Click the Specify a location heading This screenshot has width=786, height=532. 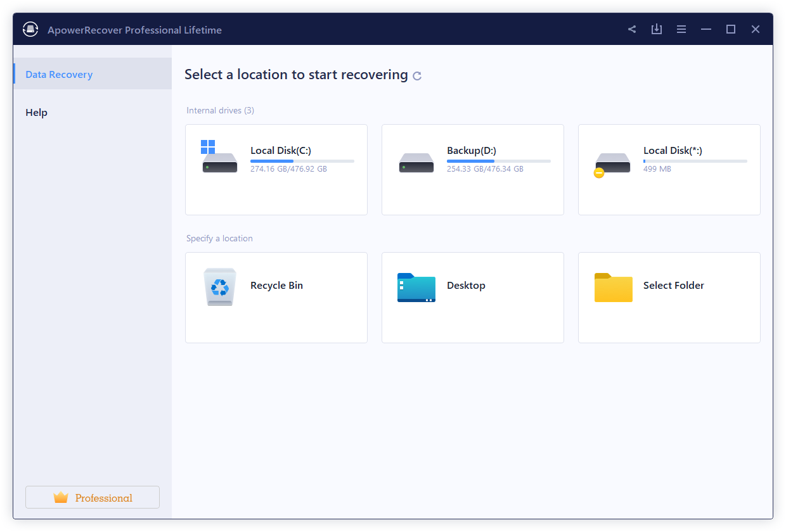pyautogui.click(x=219, y=238)
